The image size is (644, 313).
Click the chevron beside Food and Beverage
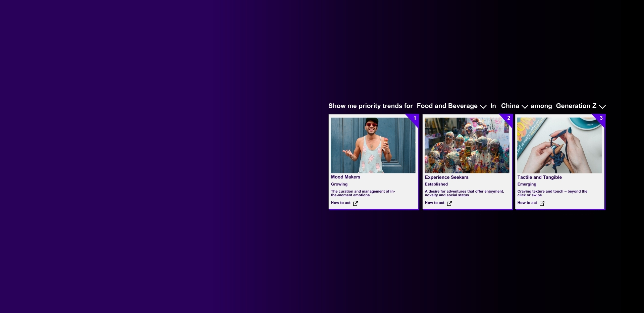coord(483,107)
